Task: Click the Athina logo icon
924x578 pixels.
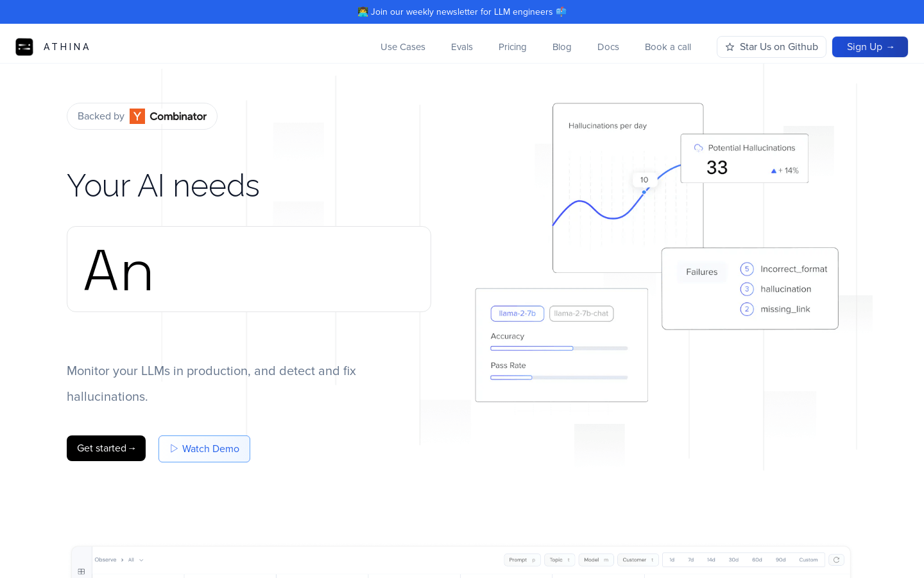Action: [x=24, y=47]
